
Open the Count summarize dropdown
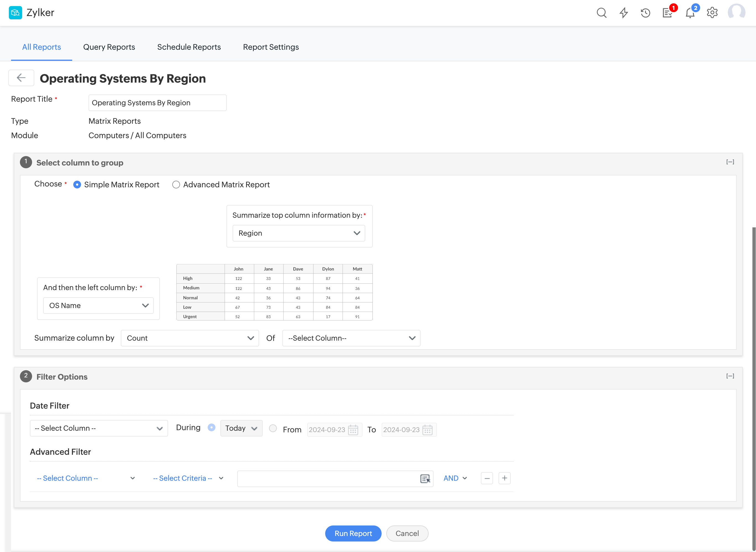(190, 338)
